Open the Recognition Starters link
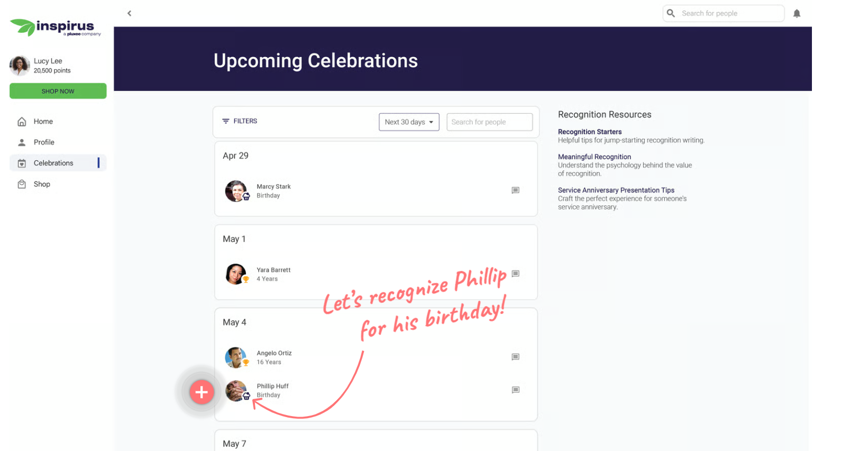Image resolution: width=868 pixels, height=451 pixels. tap(589, 131)
